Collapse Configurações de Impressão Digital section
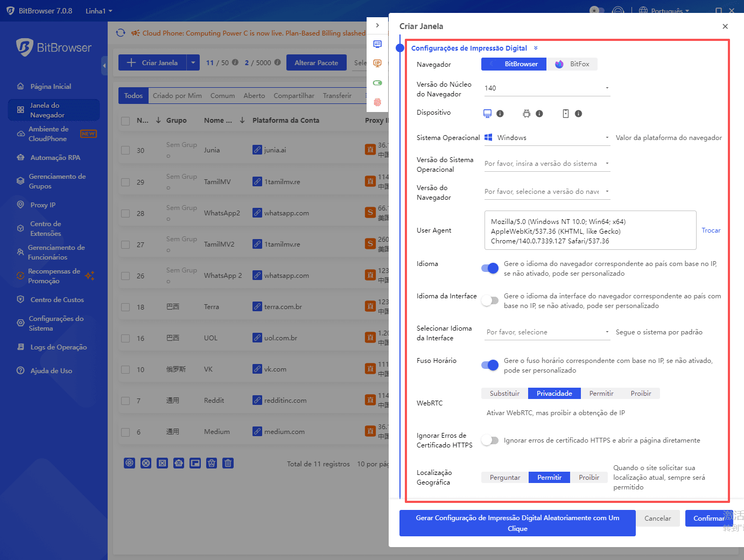 pos(536,48)
